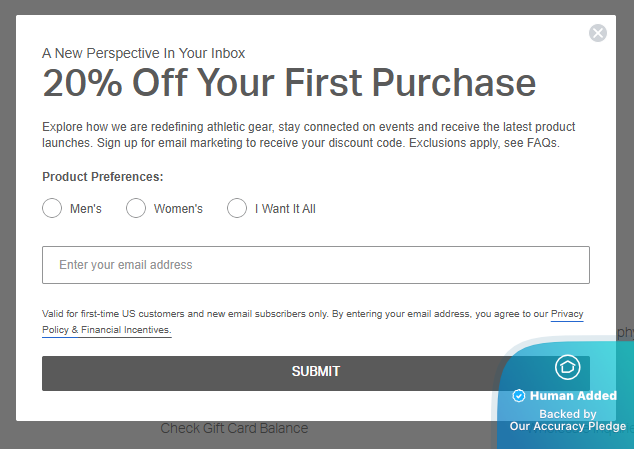Select the Men's radio button
This screenshot has height=449, width=634.
pyautogui.click(x=52, y=208)
